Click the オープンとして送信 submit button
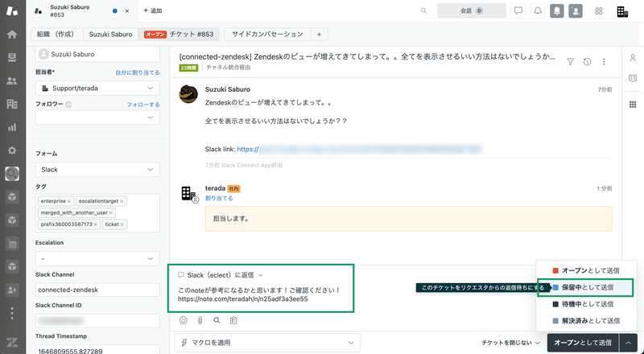 tap(583, 343)
